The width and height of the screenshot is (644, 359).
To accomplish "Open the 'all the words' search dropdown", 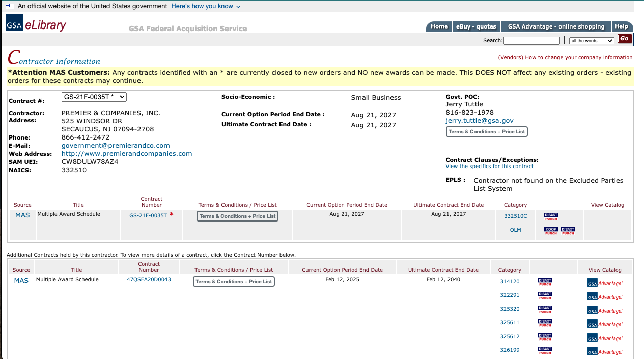I will tap(592, 41).
